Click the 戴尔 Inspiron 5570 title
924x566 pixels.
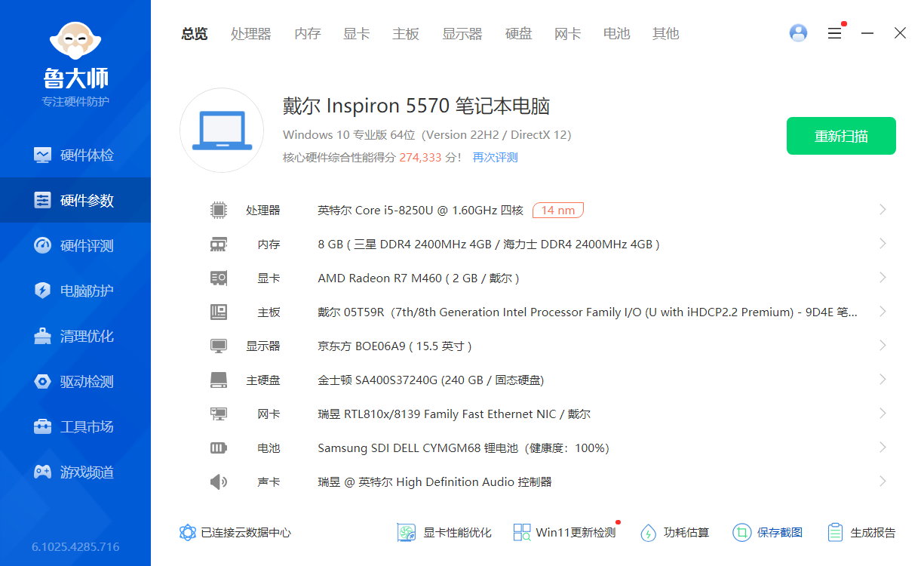416,106
